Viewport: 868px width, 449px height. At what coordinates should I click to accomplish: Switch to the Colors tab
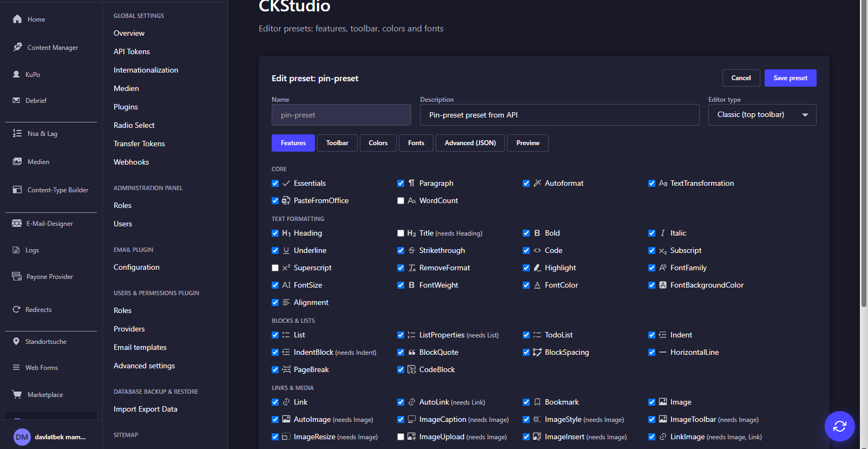pyautogui.click(x=378, y=143)
